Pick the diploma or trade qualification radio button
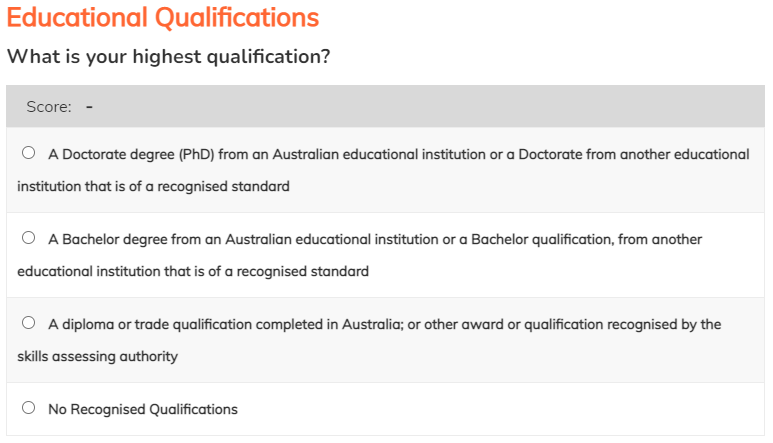The image size is (773, 443). (x=28, y=324)
